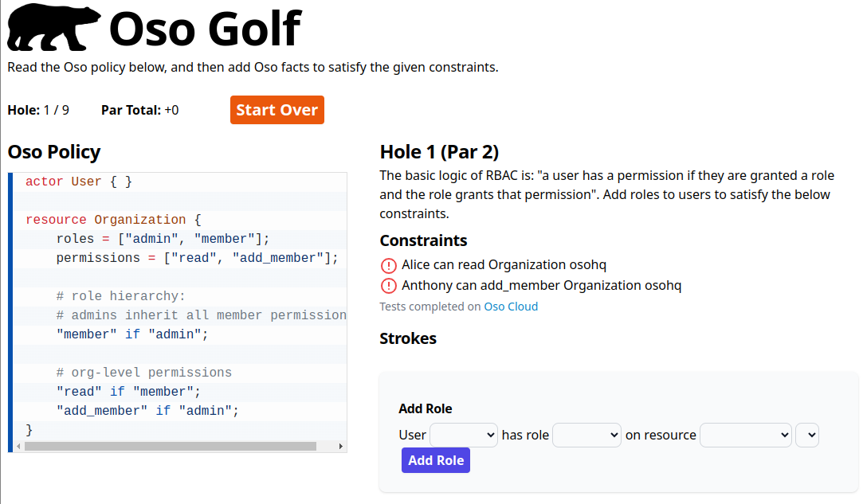863x504 pixels.
Task: Click the "add_member" if "admin" code line
Action: tap(147, 411)
